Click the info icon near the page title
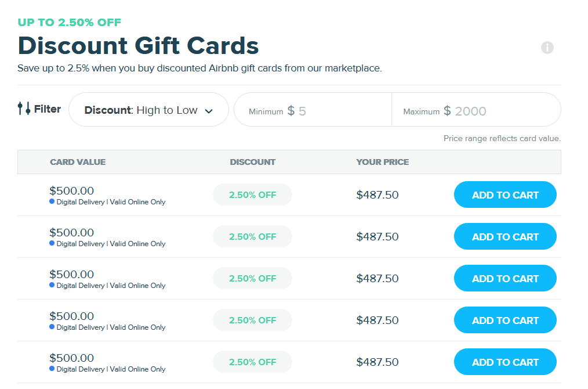The width and height of the screenshot is (588, 389). pos(547,48)
